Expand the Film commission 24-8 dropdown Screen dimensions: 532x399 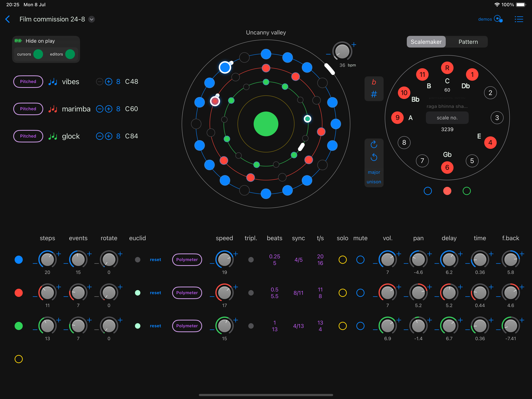[x=92, y=19]
